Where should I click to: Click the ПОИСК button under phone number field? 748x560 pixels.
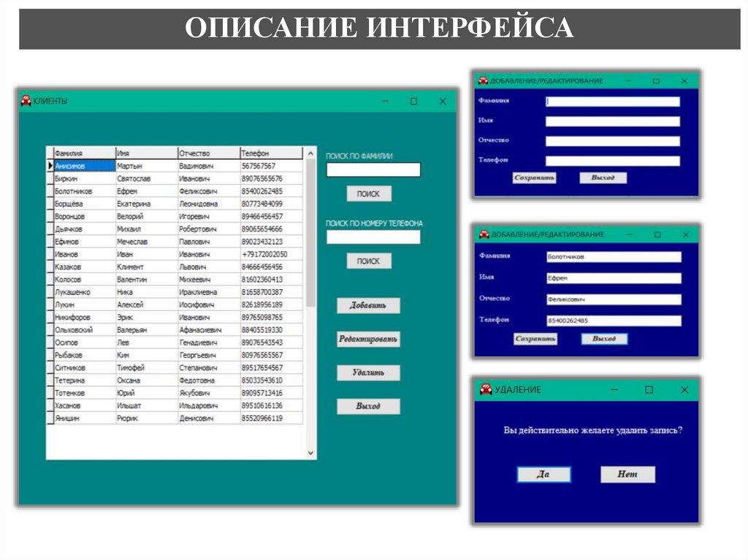(369, 261)
